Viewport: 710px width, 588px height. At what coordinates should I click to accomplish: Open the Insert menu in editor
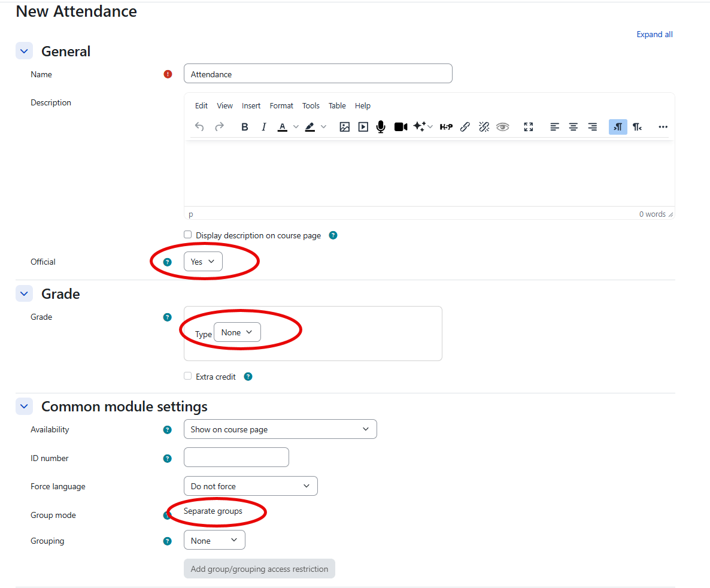click(251, 105)
